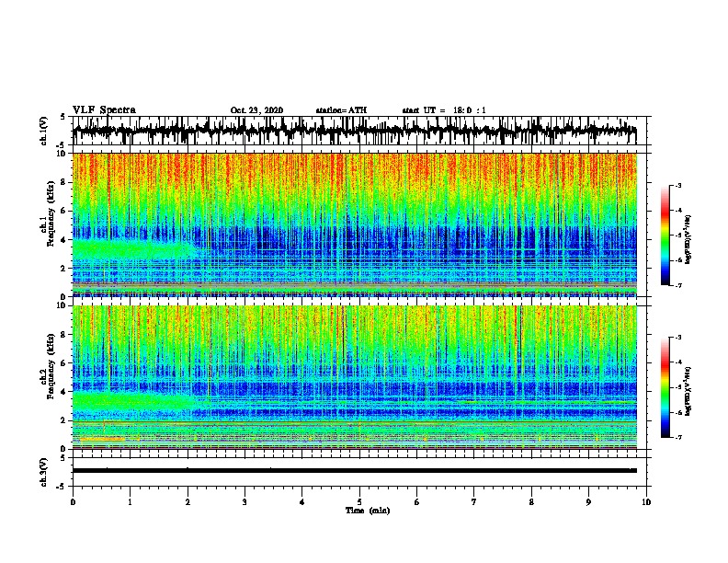Click the "station=ATH" header label
728x563 pixels.
point(341,110)
